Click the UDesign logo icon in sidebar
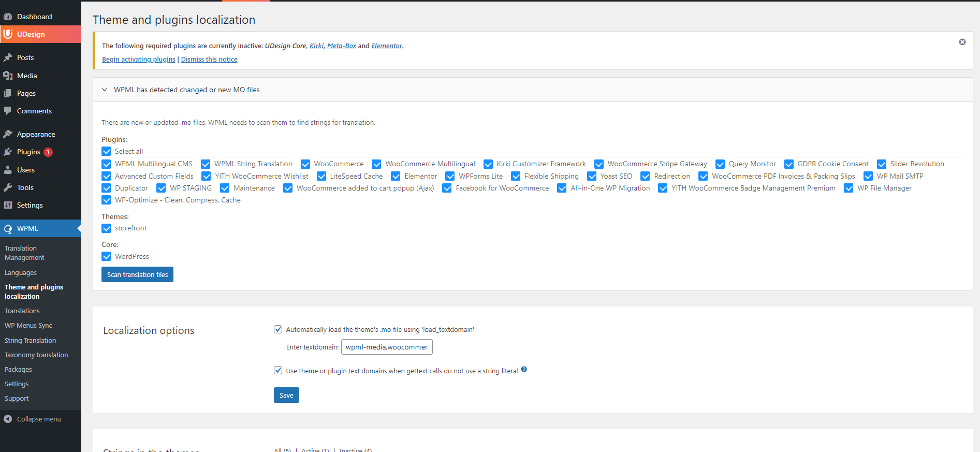The image size is (980, 452). pyautogui.click(x=8, y=34)
